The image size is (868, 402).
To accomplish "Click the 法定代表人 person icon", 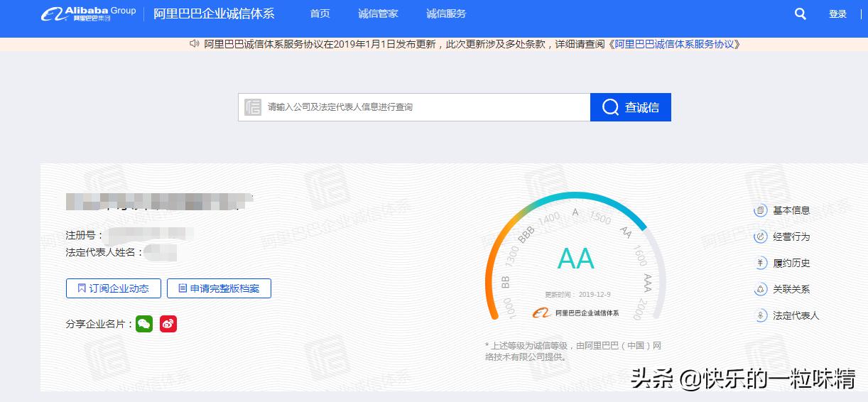I will (x=761, y=315).
